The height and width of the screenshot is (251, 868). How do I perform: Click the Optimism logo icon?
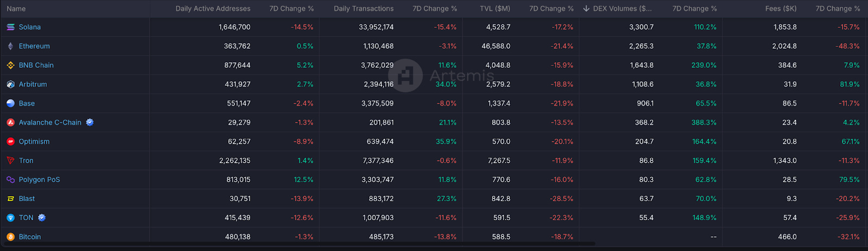click(10, 141)
